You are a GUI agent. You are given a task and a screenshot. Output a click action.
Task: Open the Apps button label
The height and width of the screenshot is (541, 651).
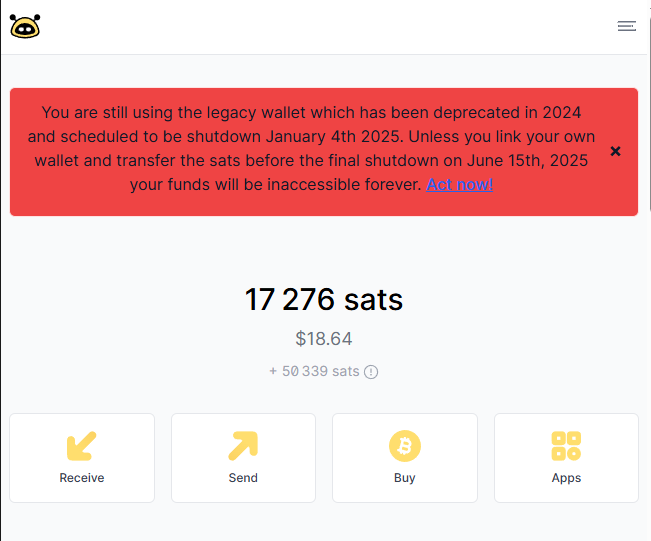566,478
